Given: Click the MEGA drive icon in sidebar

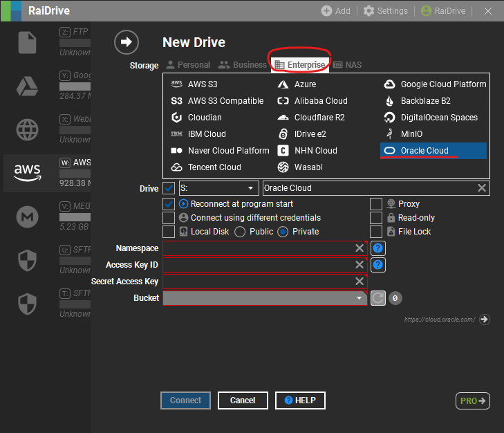Looking at the screenshot, I should click(x=27, y=217).
